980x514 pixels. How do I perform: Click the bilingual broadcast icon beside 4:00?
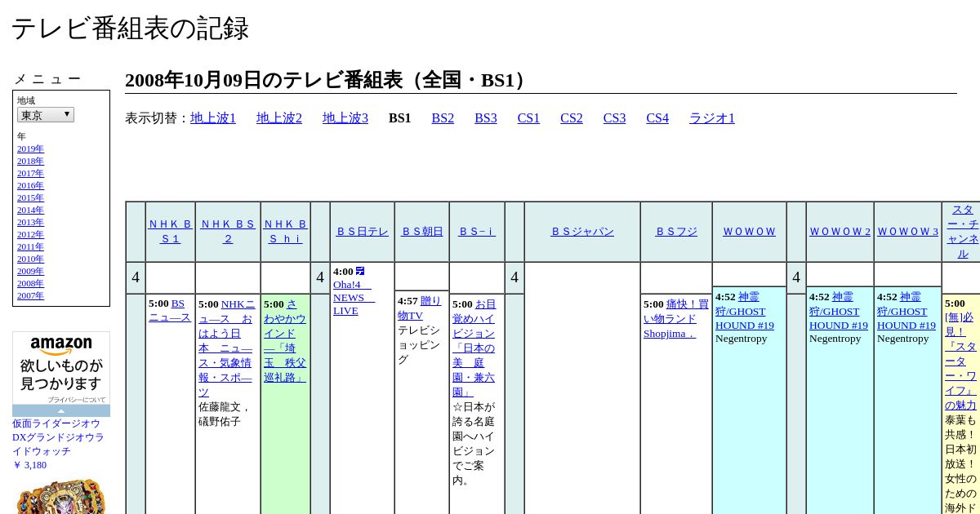360,272
